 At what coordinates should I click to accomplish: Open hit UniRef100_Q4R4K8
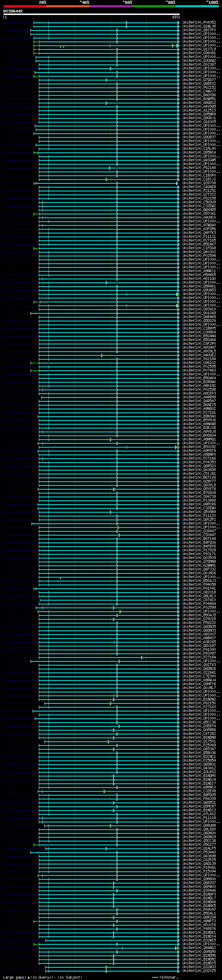199,317
